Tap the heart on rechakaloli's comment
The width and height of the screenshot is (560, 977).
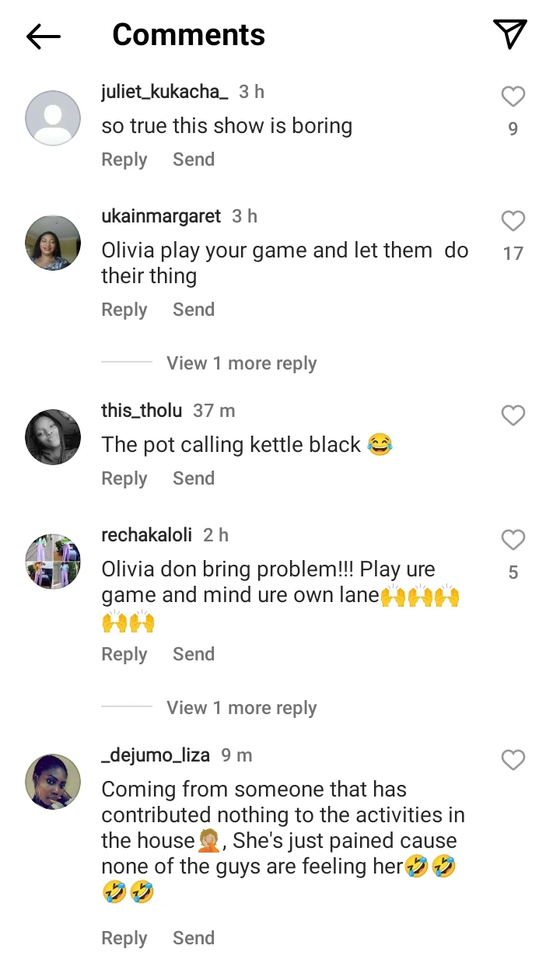[x=513, y=540]
